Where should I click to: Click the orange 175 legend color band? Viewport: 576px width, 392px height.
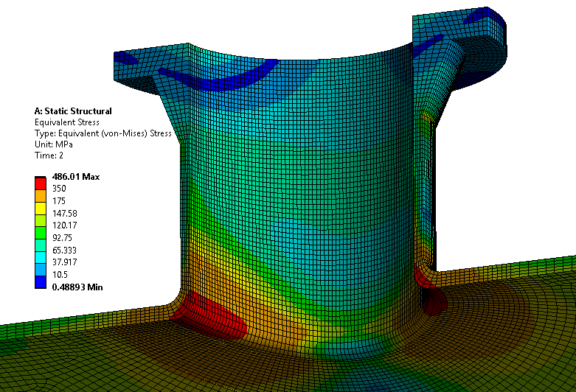point(41,196)
